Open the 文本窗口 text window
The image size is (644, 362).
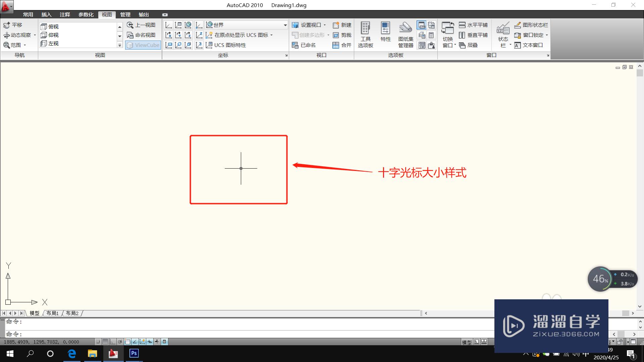coord(529,45)
